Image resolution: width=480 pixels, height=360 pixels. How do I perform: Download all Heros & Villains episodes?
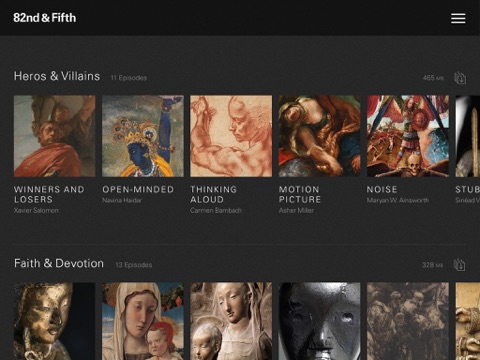tap(460, 78)
